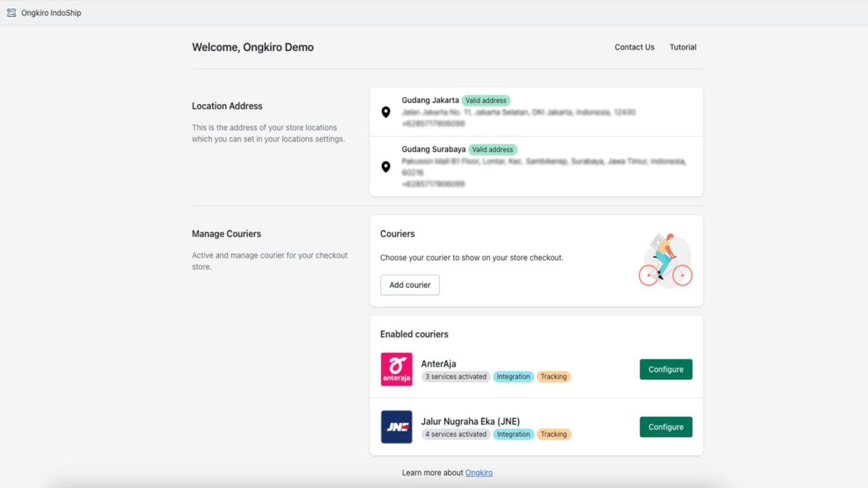Click the JNE courier logo

coord(397,427)
